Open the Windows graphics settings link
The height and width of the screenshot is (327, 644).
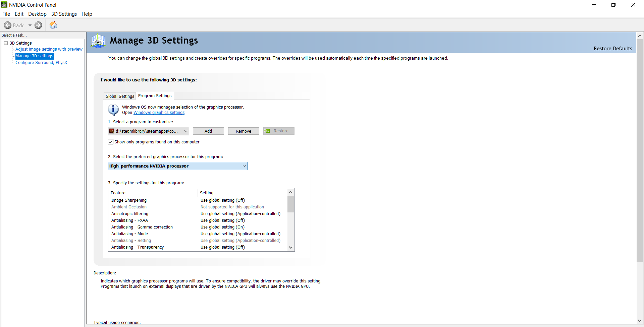[159, 113]
